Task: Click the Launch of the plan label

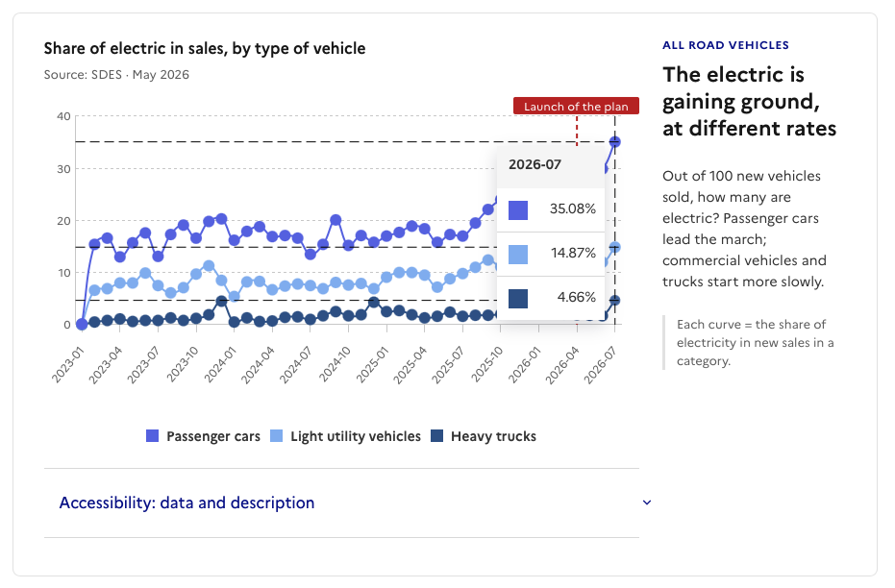Action: pos(576,106)
